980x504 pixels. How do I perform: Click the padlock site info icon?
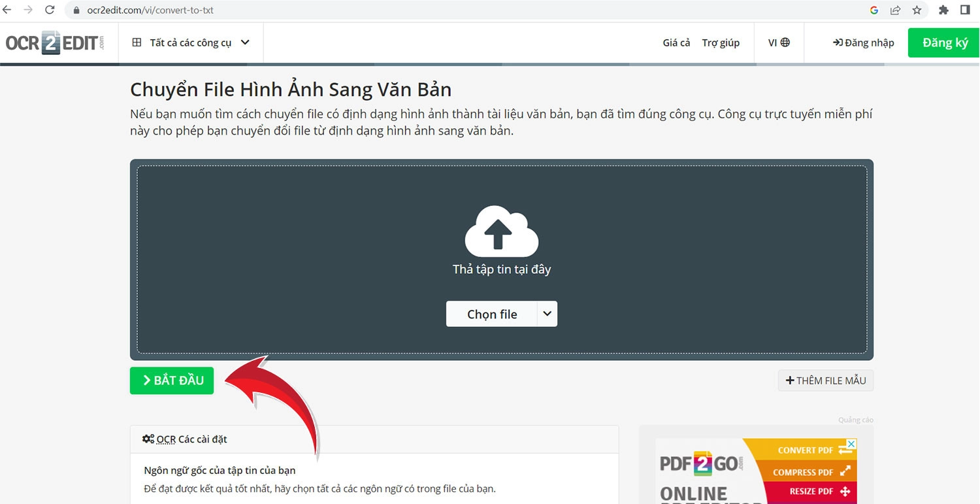tap(76, 10)
